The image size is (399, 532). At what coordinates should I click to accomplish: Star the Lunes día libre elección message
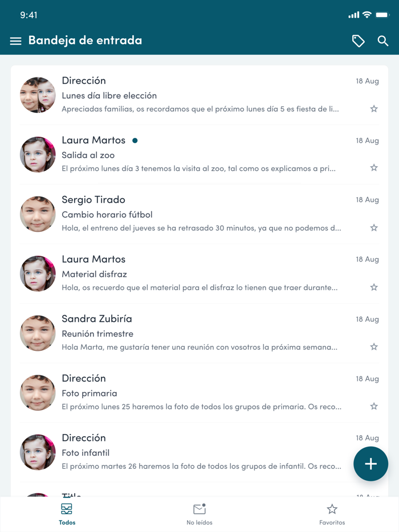pos(374,109)
